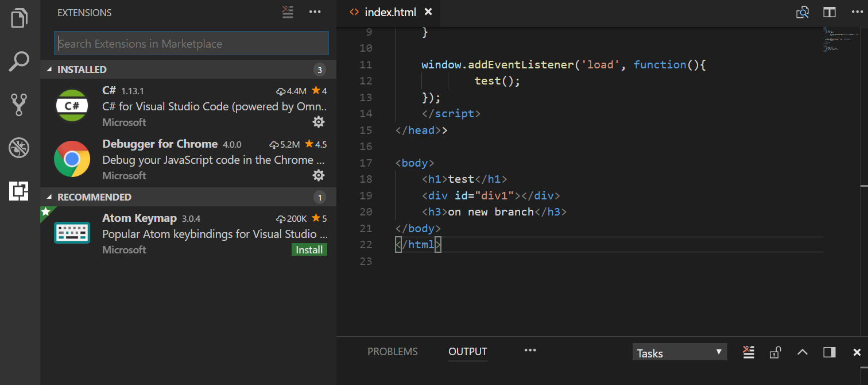Click the C# extension logo

tap(72, 106)
